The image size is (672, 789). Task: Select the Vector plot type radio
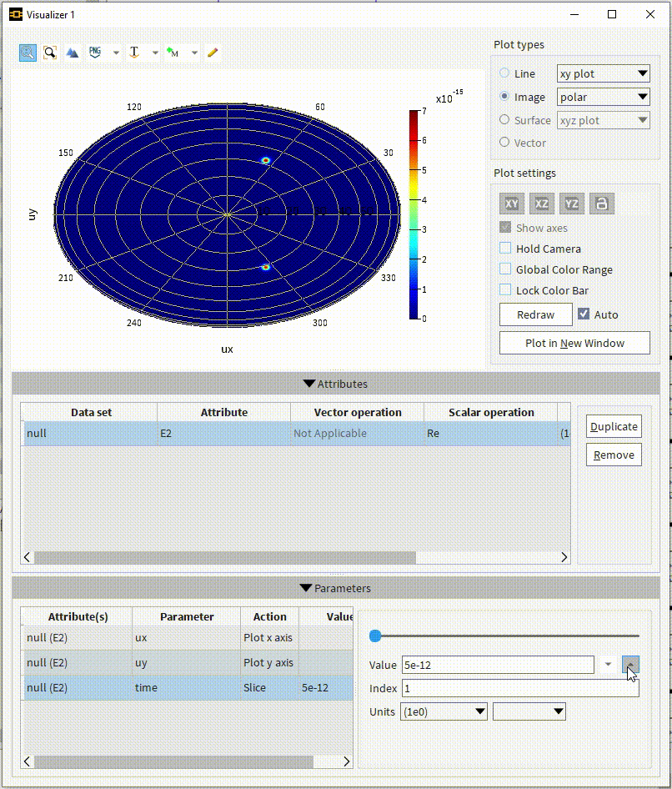(504, 143)
